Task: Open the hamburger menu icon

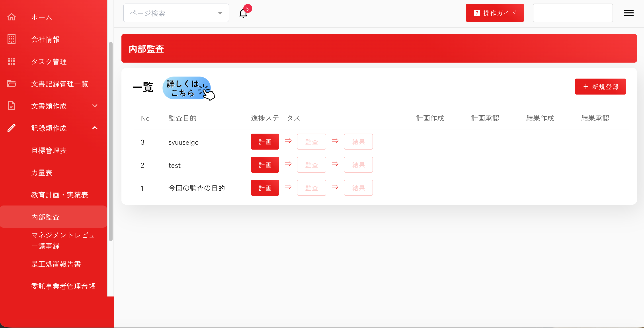Action: coord(629,13)
